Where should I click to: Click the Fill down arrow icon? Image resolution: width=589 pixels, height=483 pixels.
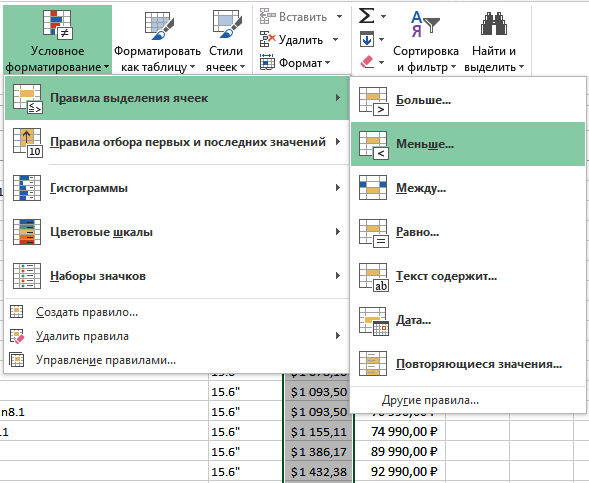tap(367, 39)
